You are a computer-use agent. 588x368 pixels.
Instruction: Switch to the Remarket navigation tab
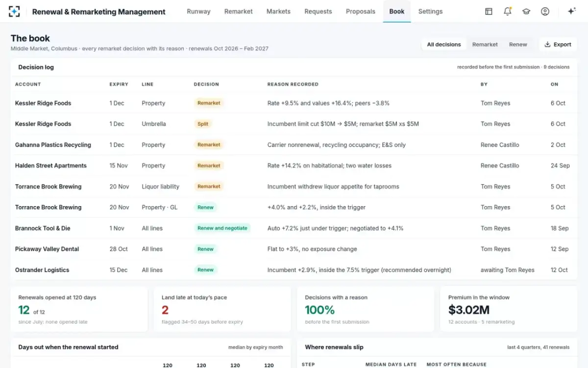point(239,11)
